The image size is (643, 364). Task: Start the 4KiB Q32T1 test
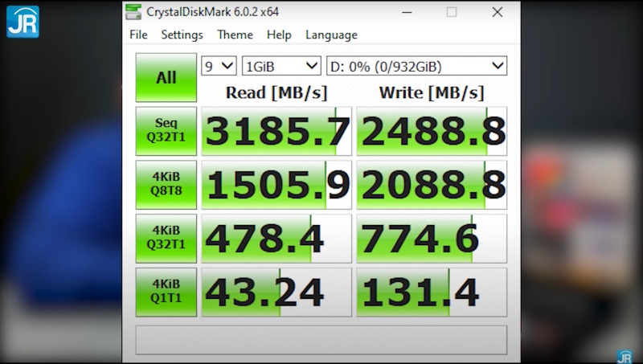(166, 239)
